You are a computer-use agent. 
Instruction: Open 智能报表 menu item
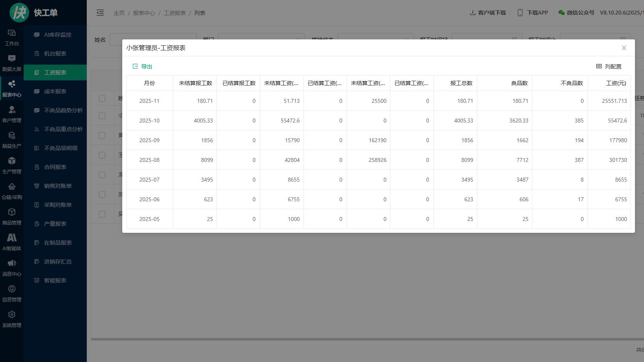pyautogui.click(x=55, y=280)
